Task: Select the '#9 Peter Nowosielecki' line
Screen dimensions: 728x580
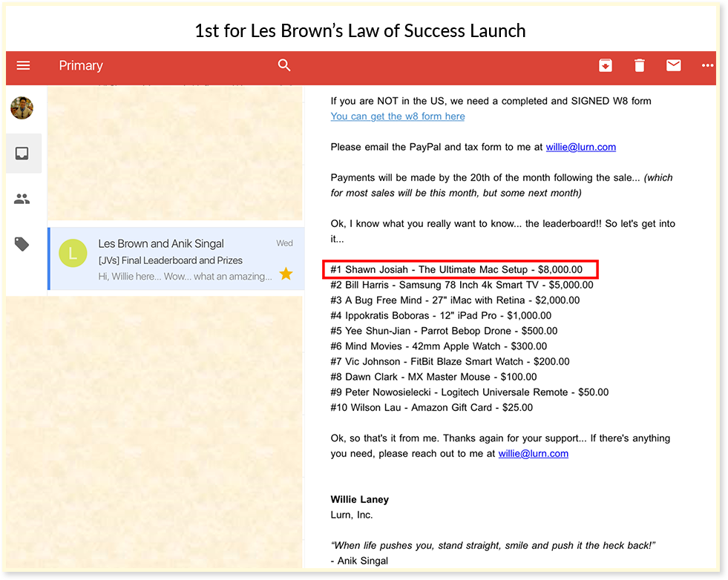Action: pos(470,392)
